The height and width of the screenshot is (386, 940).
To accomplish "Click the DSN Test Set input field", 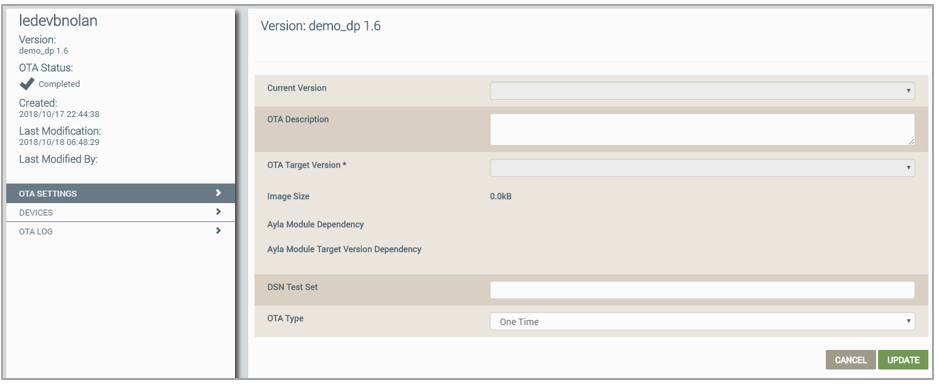I will (702, 290).
